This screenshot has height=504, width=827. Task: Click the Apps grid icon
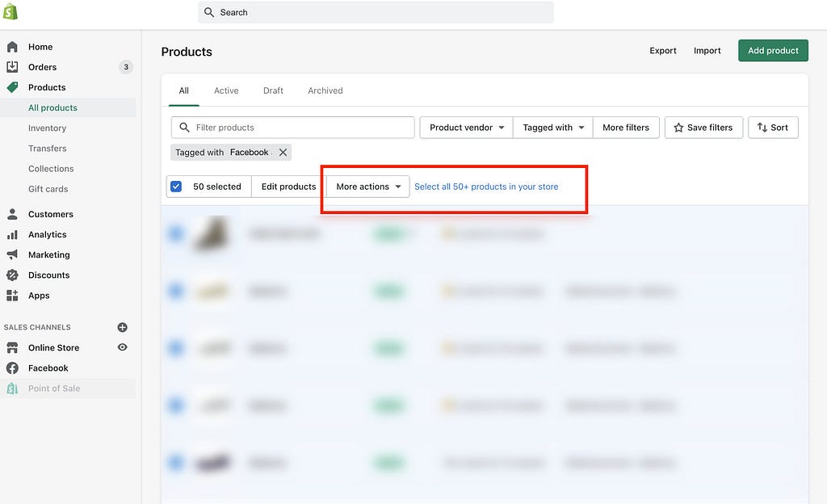click(x=12, y=296)
